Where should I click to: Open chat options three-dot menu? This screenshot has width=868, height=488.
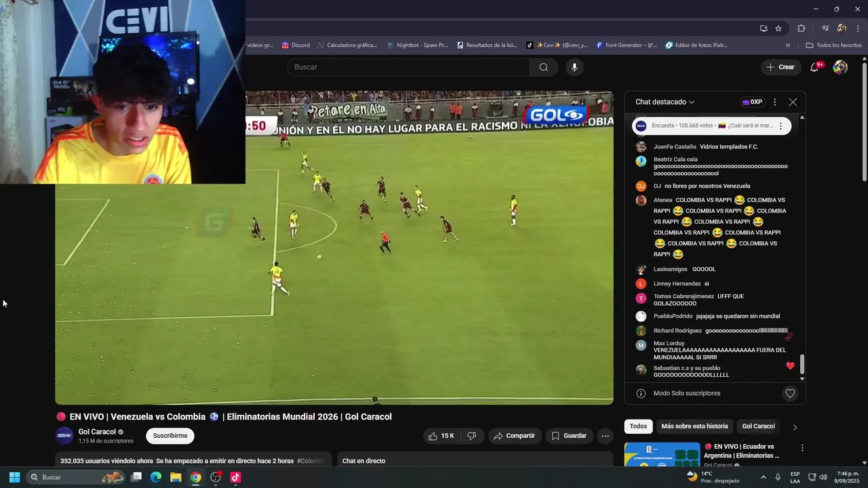click(775, 102)
